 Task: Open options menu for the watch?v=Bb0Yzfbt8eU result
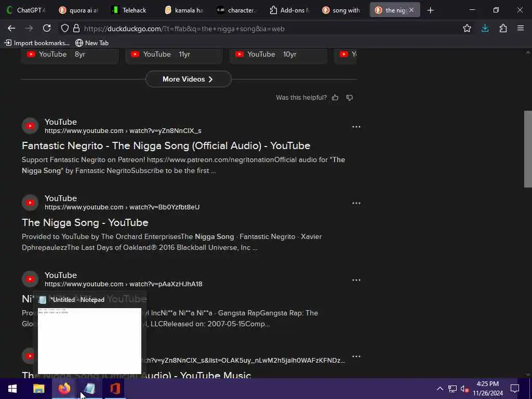pyautogui.click(x=356, y=203)
